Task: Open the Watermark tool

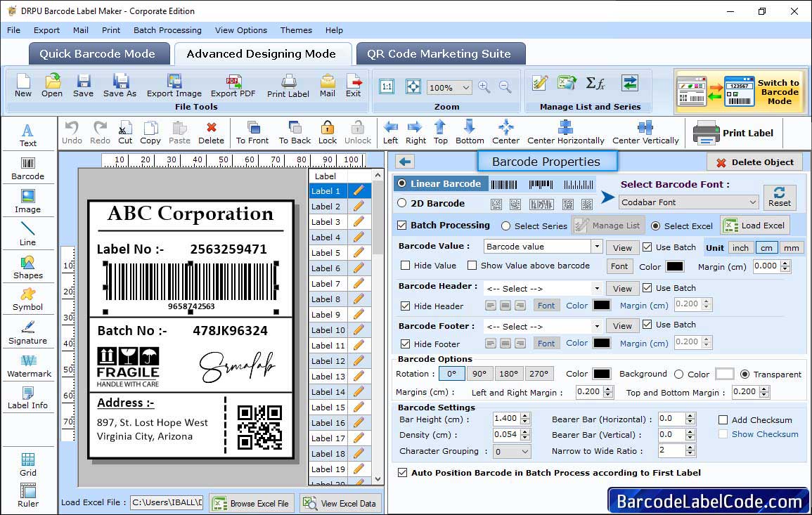Action: (x=29, y=365)
